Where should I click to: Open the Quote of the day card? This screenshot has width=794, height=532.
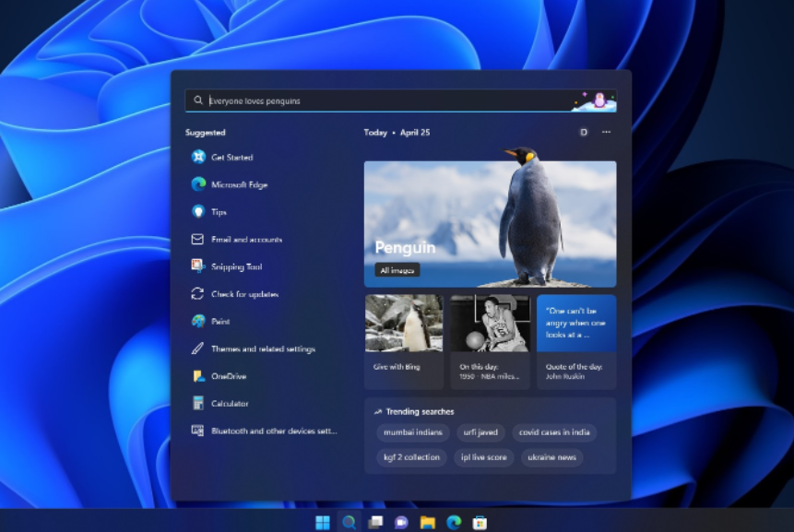[x=576, y=341]
